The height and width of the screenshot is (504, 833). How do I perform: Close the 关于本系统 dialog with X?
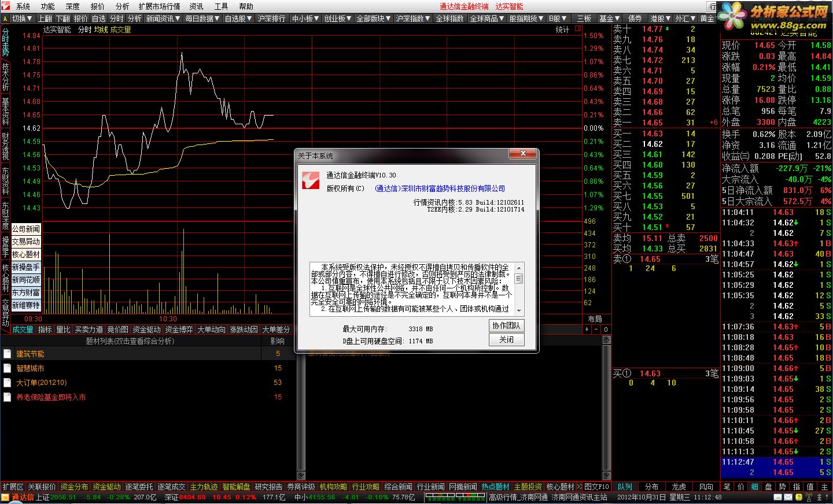pyautogui.click(x=523, y=154)
